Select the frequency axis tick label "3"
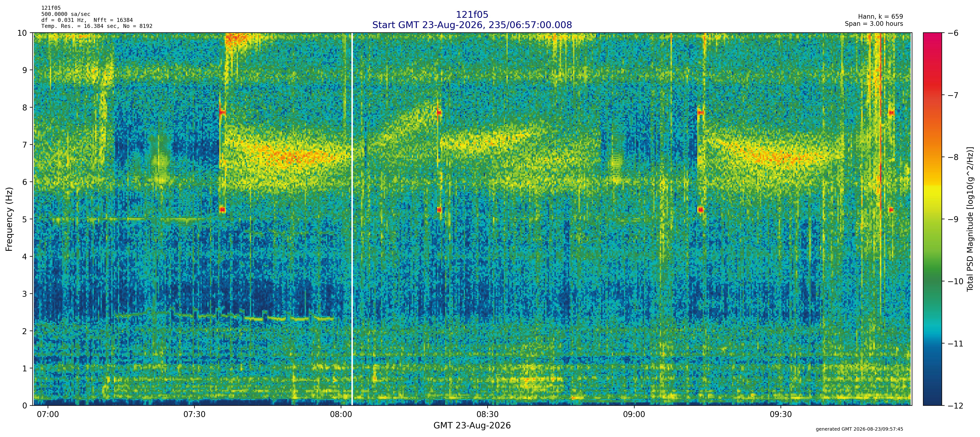The width and height of the screenshot is (980, 437). 25,294
